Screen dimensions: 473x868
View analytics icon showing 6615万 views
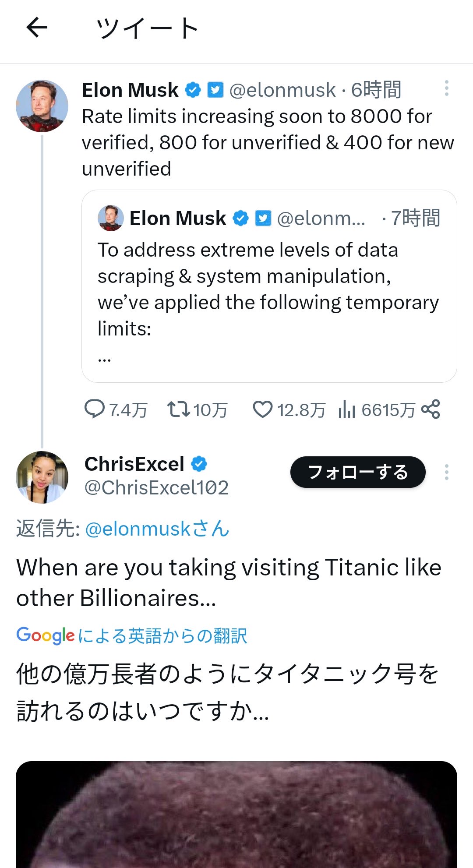[346, 410]
